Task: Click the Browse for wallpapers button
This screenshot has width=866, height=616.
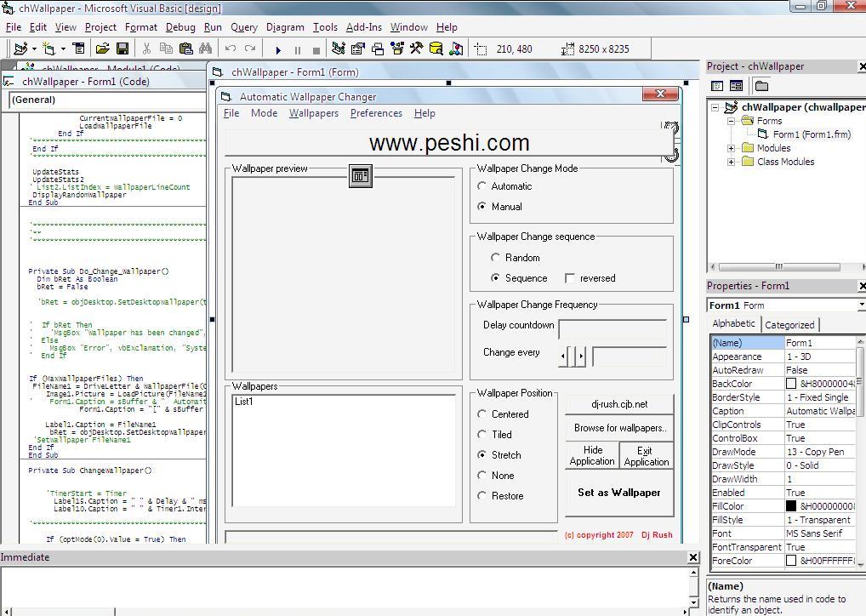Action: (x=618, y=428)
